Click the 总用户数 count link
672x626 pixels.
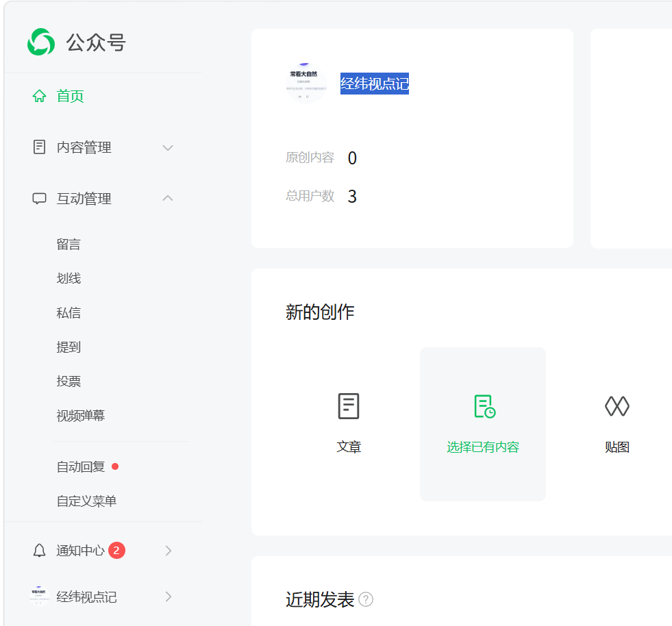click(x=352, y=197)
